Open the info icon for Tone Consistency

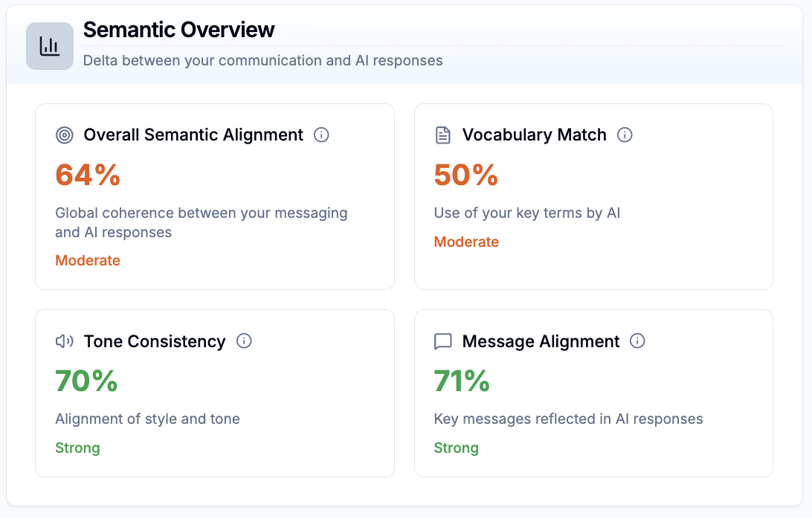click(244, 341)
